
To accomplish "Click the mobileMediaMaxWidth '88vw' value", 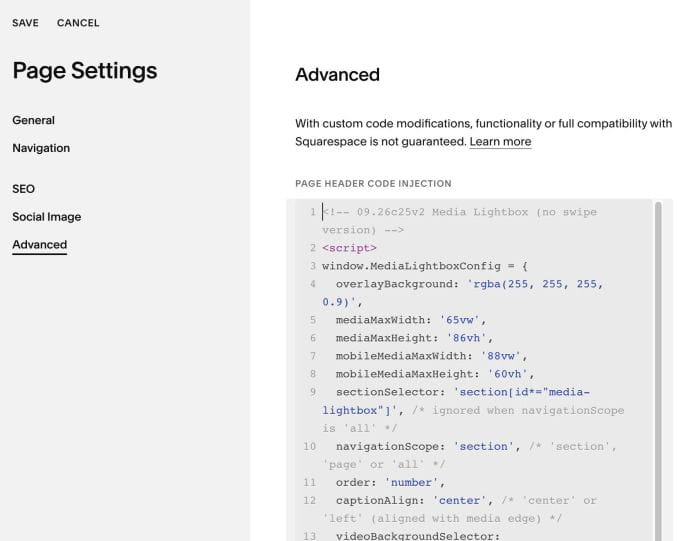I will coord(500,356).
